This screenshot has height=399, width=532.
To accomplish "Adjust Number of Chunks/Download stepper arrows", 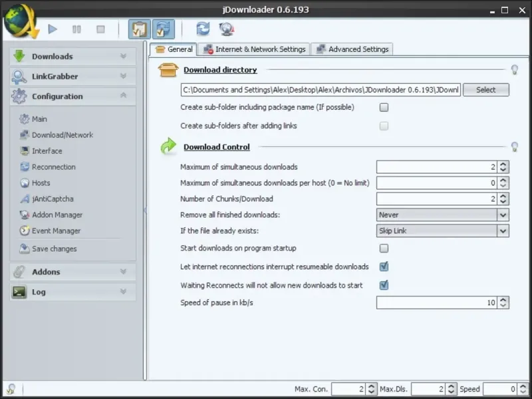I will coord(503,199).
